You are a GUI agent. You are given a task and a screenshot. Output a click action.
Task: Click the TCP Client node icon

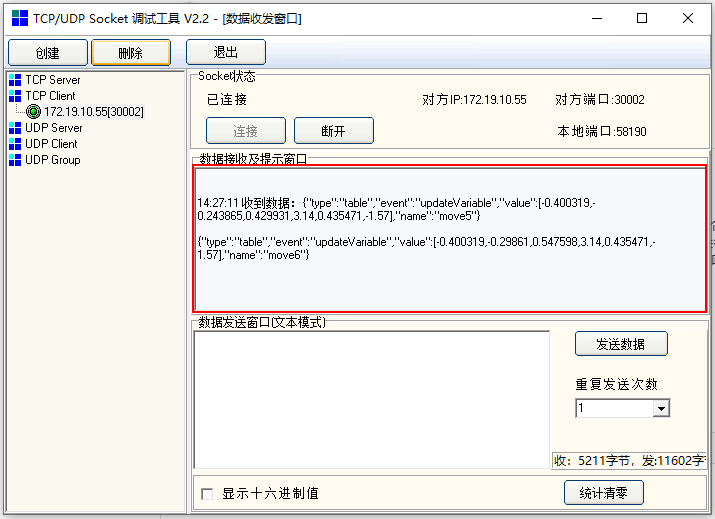tap(15, 96)
